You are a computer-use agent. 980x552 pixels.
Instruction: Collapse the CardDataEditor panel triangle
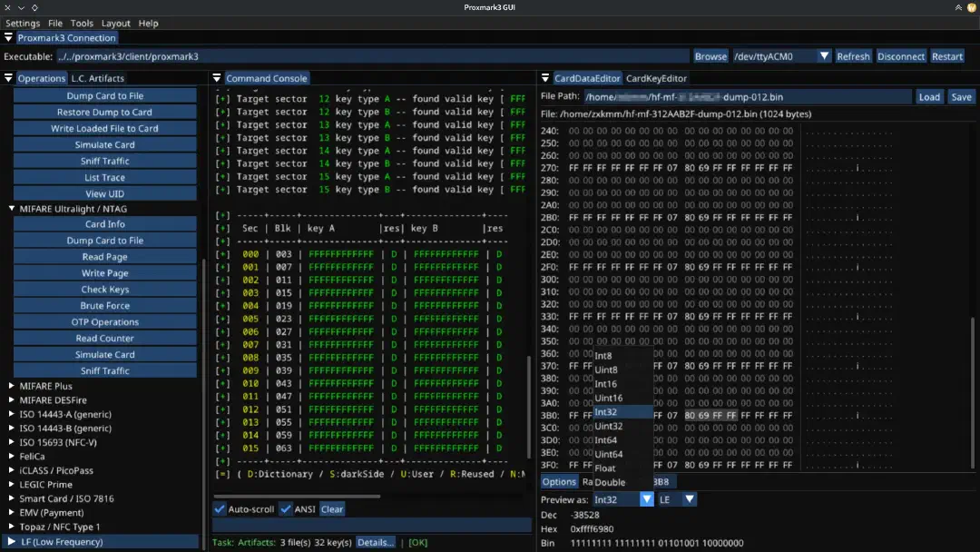(x=545, y=78)
